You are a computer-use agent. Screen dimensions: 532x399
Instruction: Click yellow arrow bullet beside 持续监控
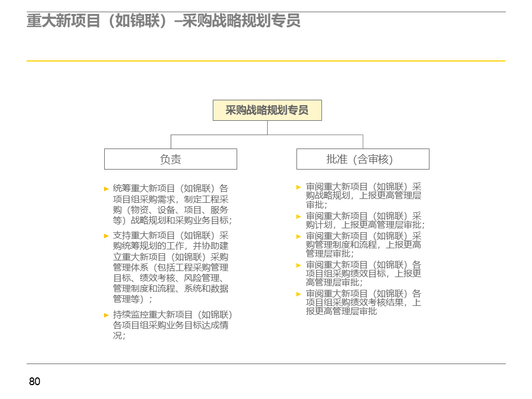[106, 315]
